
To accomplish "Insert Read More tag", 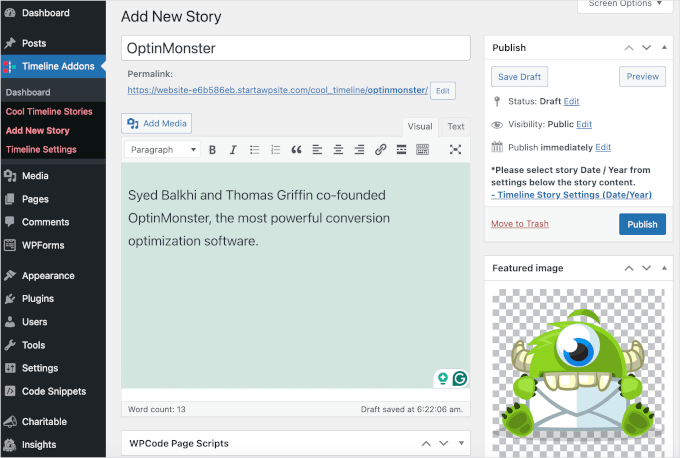I will coord(402,150).
